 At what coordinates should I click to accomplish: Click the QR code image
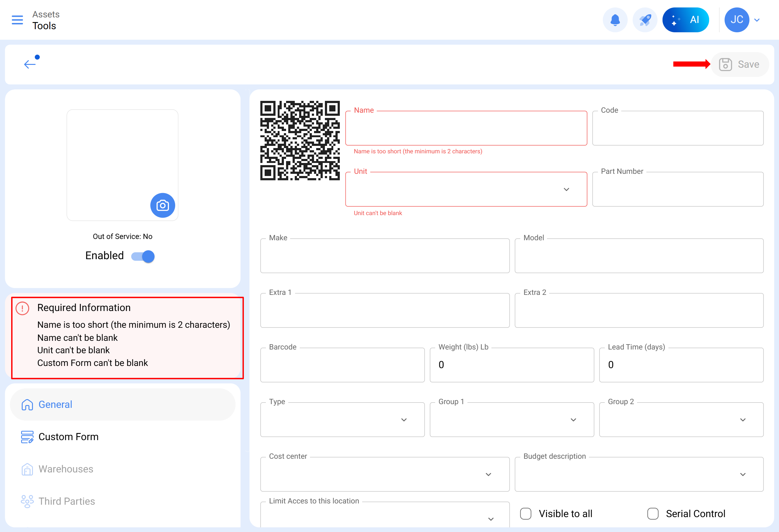pyautogui.click(x=300, y=140)
